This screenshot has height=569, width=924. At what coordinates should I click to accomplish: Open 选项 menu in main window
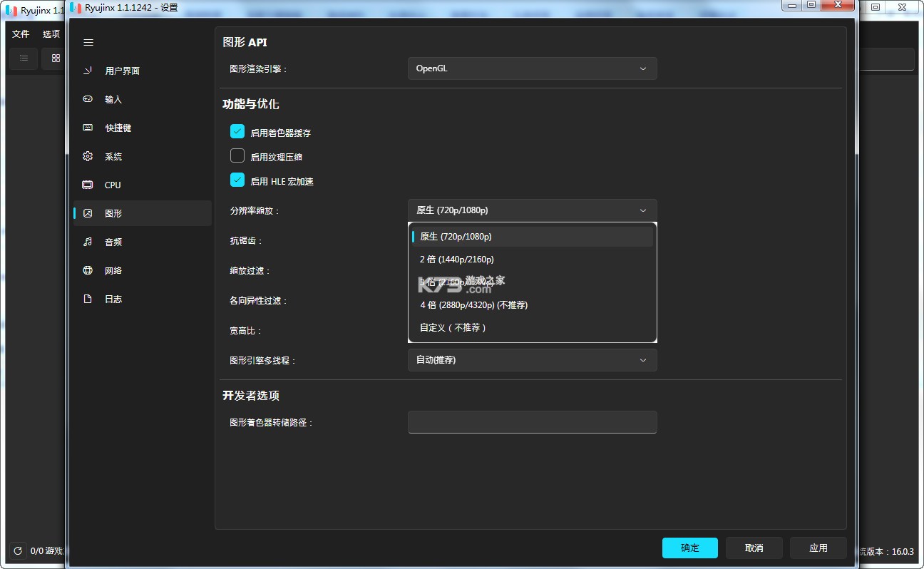tap(51, 34)
